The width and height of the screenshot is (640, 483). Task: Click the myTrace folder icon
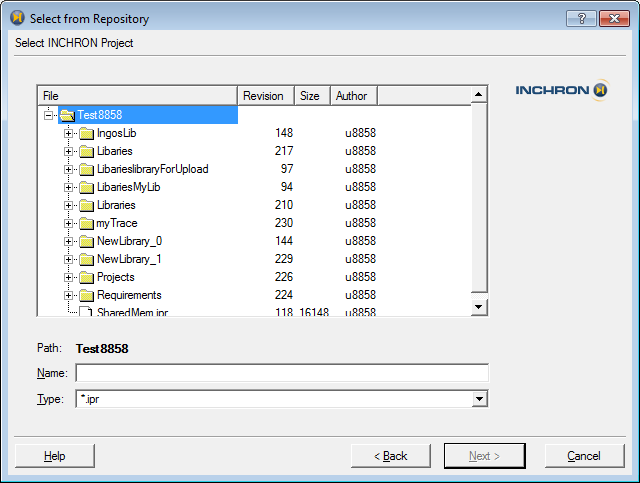[86, 223]
